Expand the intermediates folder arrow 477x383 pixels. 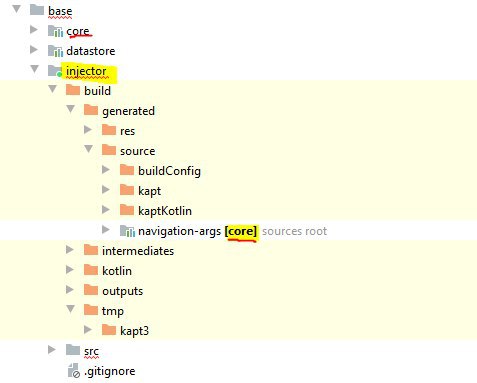click(x=70, y=250)
